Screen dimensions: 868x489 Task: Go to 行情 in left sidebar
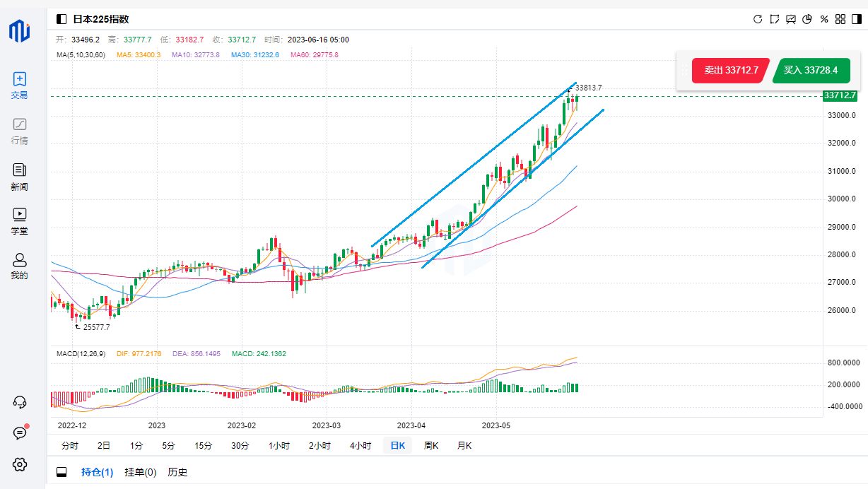[x=20, y=131]
